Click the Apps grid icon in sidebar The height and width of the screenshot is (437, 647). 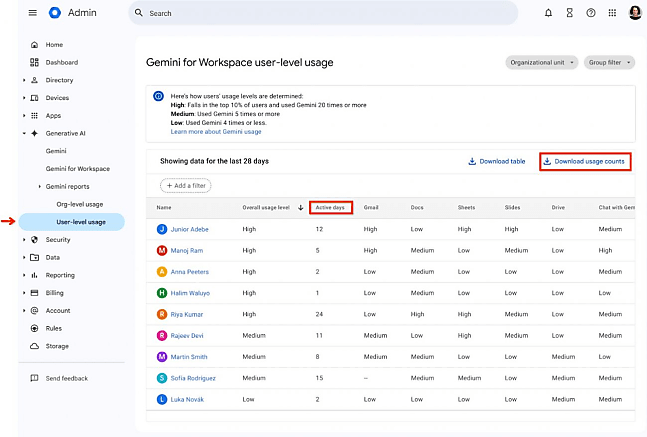[x=35, y=116]
